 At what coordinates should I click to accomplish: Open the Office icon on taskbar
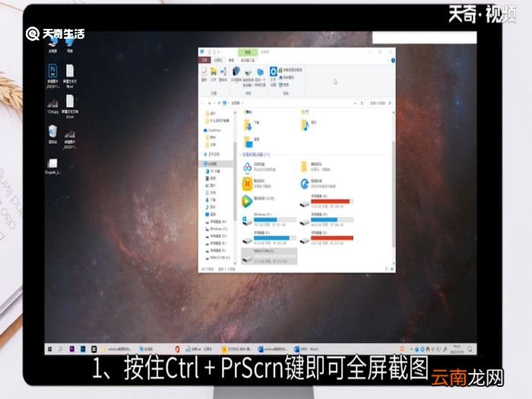tap(177, 349)
